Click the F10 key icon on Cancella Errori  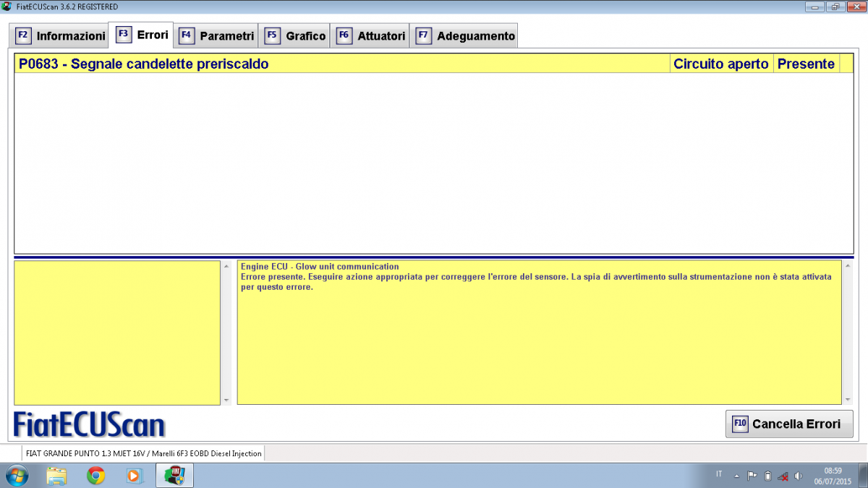tap(740, 424)
